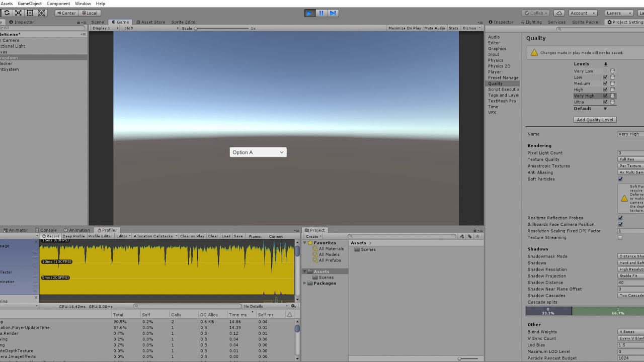This screenshot has width=644, height=362.
Task: Delete the Ultra quality level
Action: [612, 102]
